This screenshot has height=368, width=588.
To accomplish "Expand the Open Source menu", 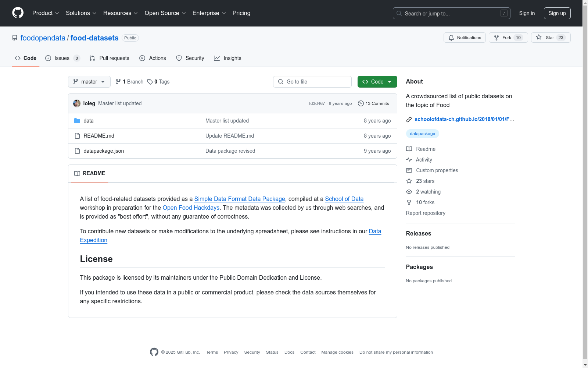I will 165,13.
